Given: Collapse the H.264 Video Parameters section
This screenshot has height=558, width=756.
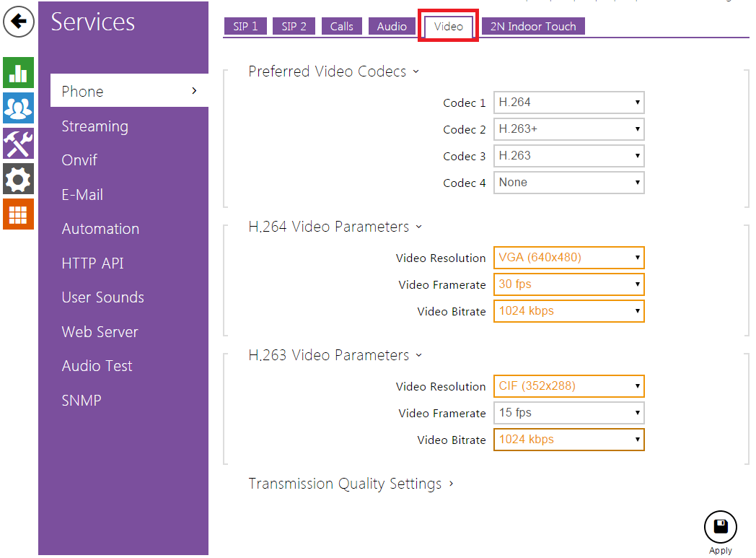Looking at the screenshot, I should (335, 227).
